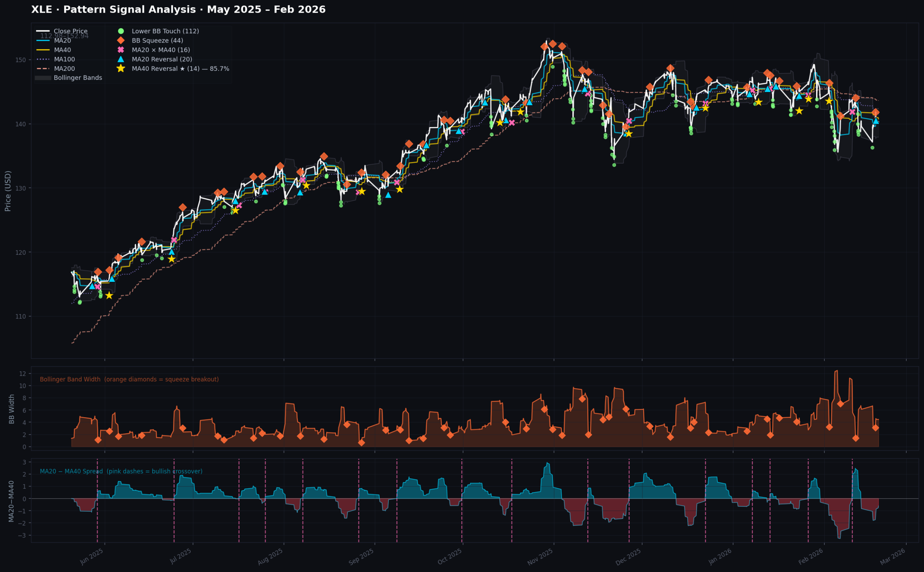Click the yellow MA40 legend line swatch

click(43, 50)
